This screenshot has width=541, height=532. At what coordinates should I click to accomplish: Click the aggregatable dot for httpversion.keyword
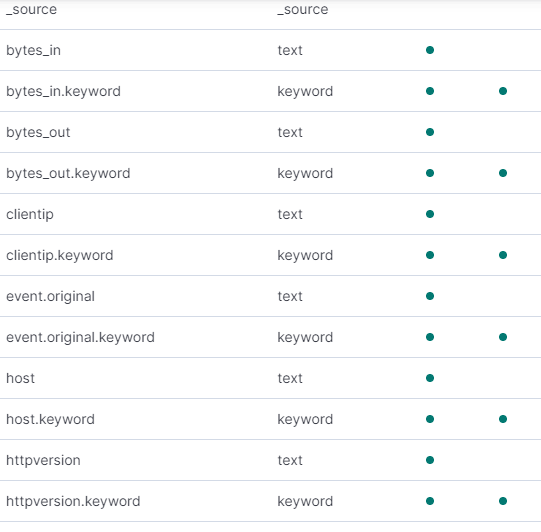[x=503, y=501]
